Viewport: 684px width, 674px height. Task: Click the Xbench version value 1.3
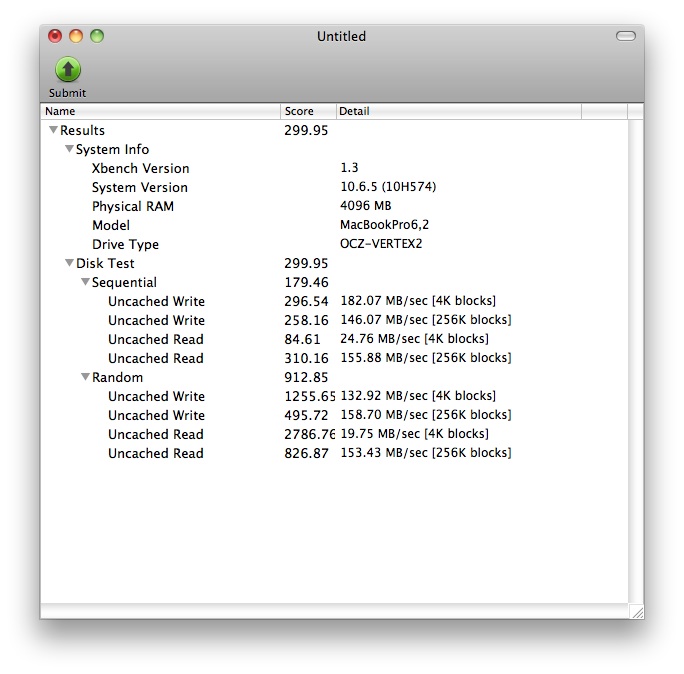tap(349, 168)
